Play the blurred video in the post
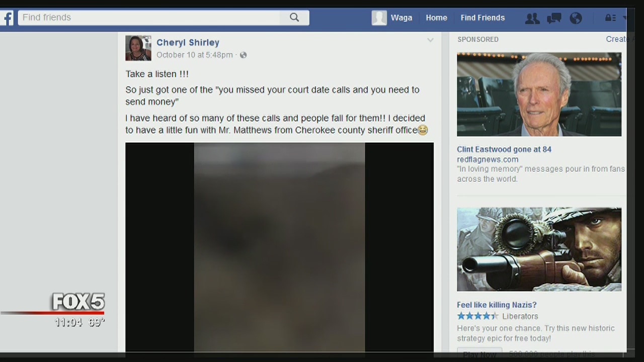Image resolution: width=644 pixels, height=362 pixels. [x=279, y=246]
